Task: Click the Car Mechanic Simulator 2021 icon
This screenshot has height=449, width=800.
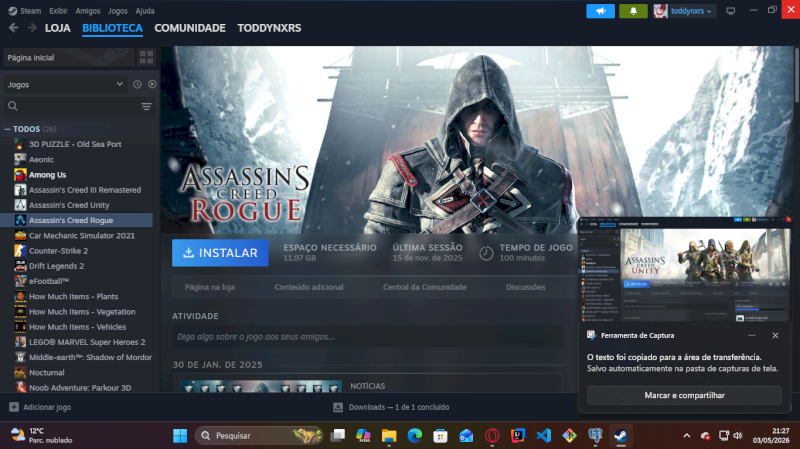Action: (x=20, y=235)
